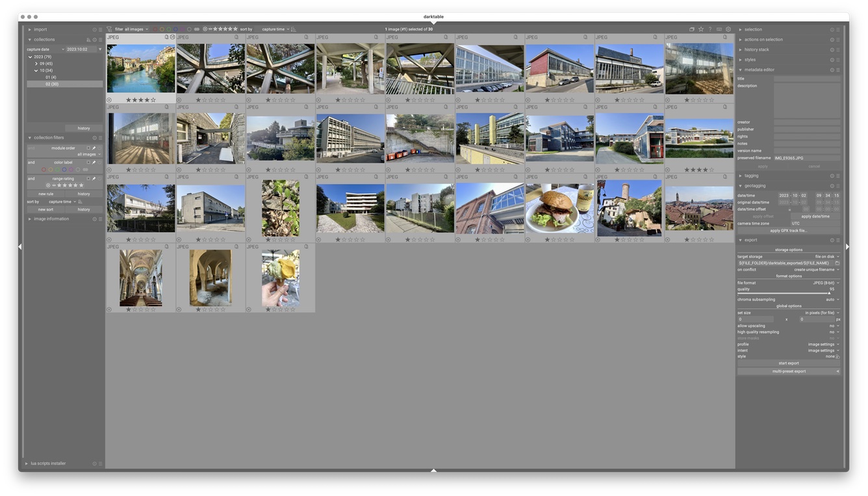Screen dimensions: 868x496
Task: Click the star overlays icon in top toolbar
Action: tap(701, 29)
